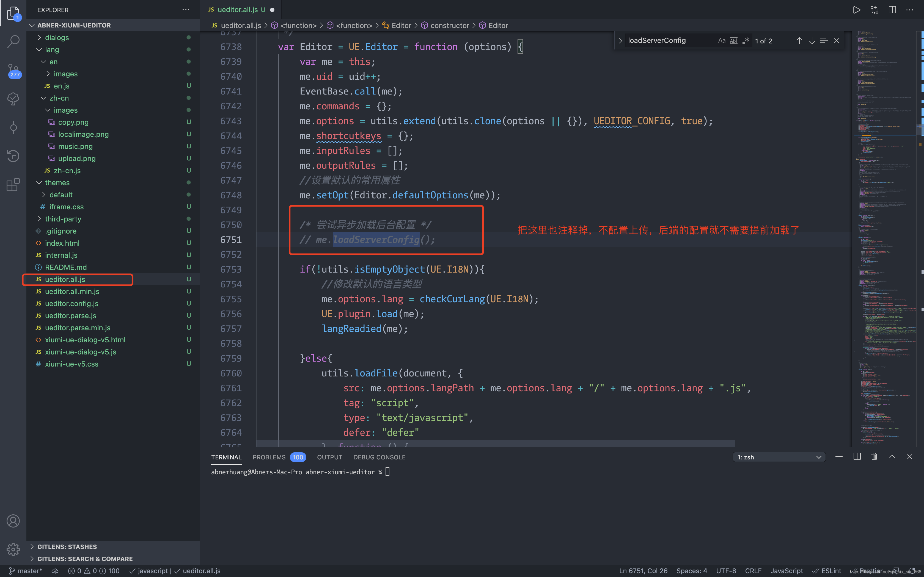Screen dimensions: 924x577
Task: Toggle Use Regular Expression in find
Action: coord(746,40)
